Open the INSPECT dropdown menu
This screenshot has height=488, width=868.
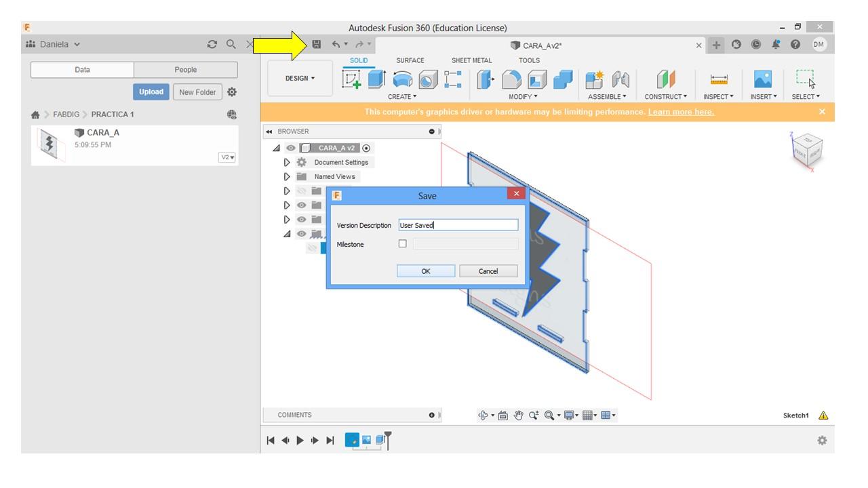point(718,97)
